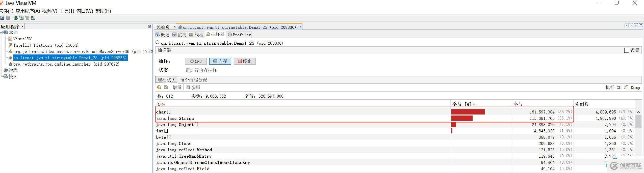644x173 pixels.
Task: Click the greyed Save snapshot toolbar icon
Action: coord(8,18)
